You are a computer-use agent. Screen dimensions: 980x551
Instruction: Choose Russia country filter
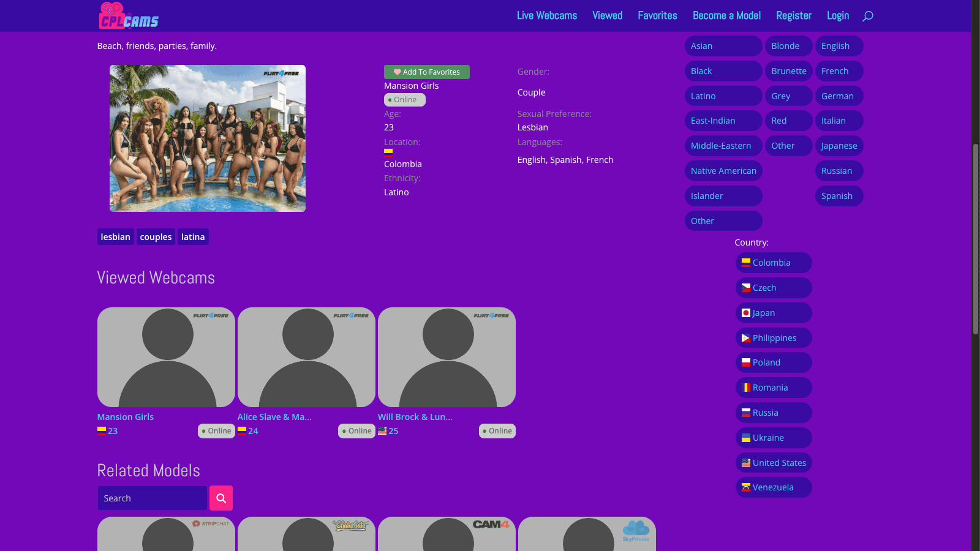click(774, 413)
